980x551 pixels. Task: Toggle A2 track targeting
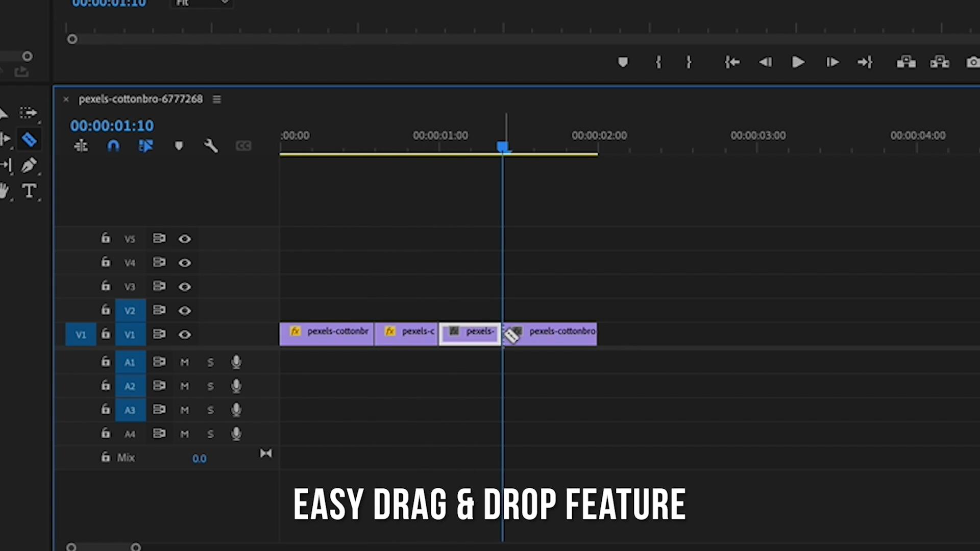(130, 386)
